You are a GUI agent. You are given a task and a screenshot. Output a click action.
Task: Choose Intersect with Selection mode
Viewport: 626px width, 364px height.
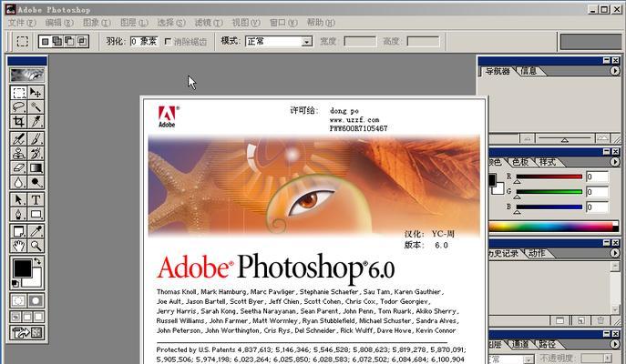(x=82, y=41)
